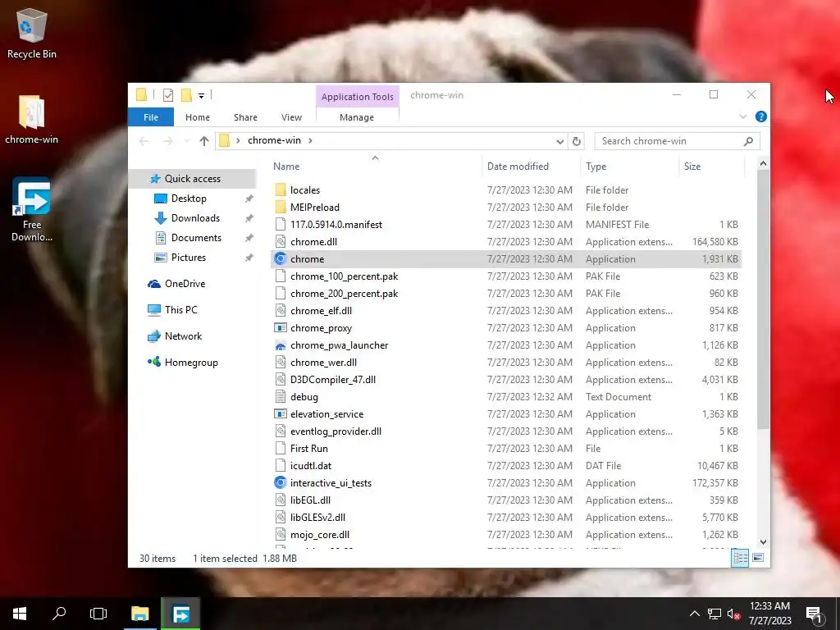840x630 pixels.
Task: Unpin Documents using its pin icon
Action: [x=249, y=239]
